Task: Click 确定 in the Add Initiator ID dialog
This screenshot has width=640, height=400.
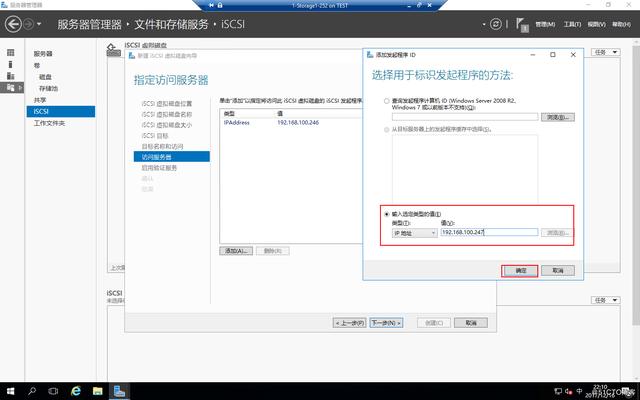Action: (x=521, y=271)
